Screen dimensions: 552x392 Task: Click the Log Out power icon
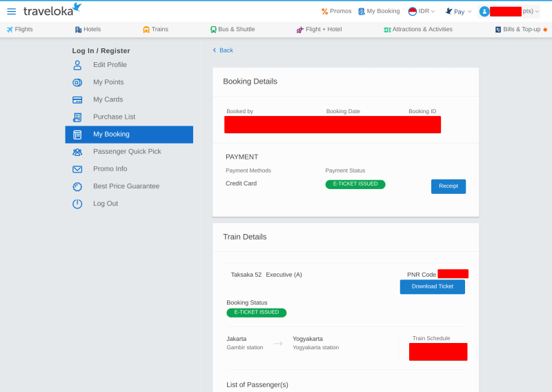click(77, 204)
